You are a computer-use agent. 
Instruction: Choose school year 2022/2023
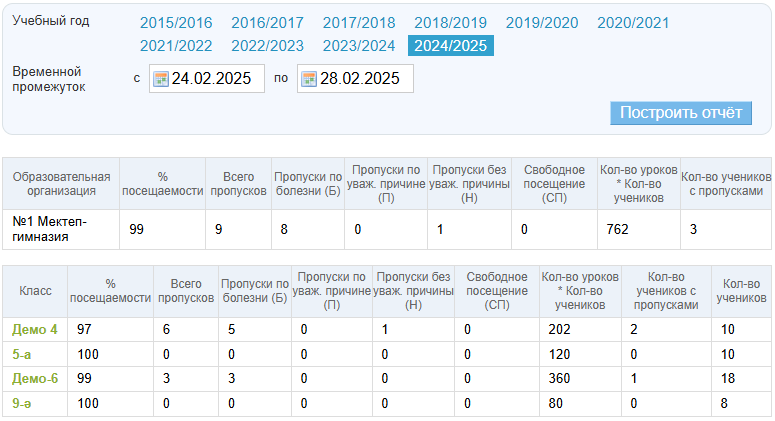(267, 45)
